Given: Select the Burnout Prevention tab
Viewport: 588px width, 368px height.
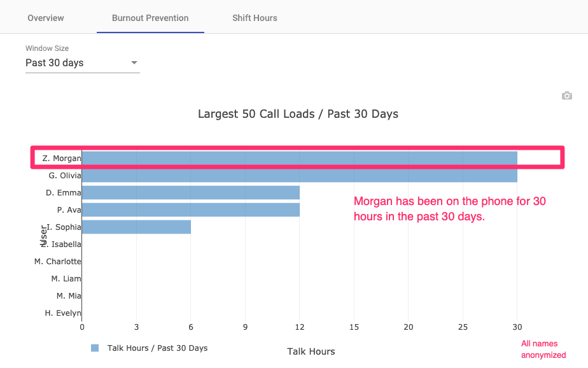Looking at the screenshot, I should [150, 18].
